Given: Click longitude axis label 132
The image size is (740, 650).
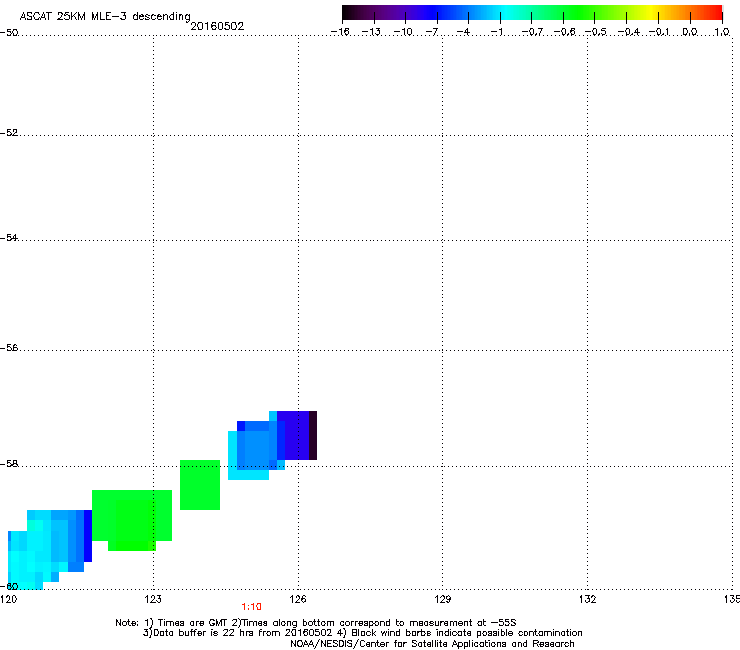Looking at the screenshot, I should click(x=587, y=599).
